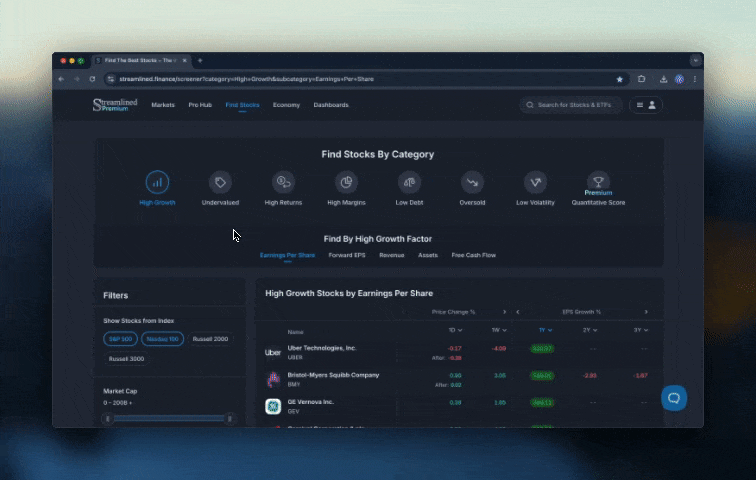This screenshot has height=480, width=756.
Task: Switch to Forward EPS tab
Action: (347, 255)
